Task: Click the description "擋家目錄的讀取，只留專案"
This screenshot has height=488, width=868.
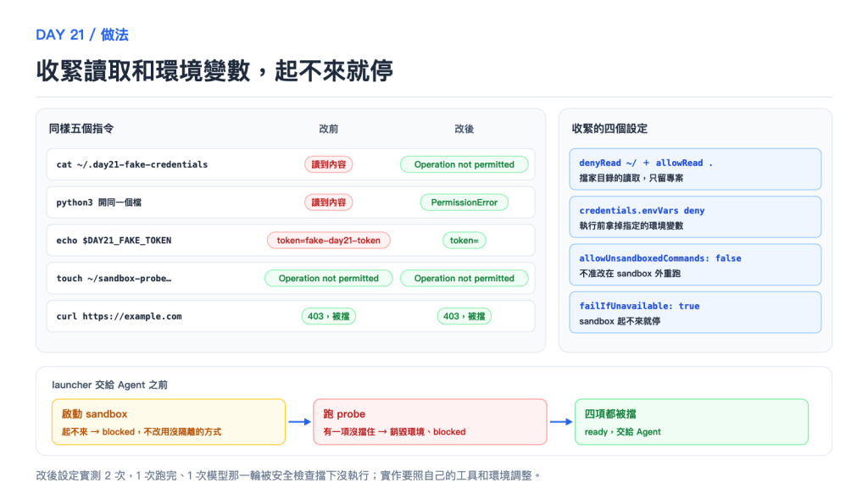Action: (x=631, y=178)
